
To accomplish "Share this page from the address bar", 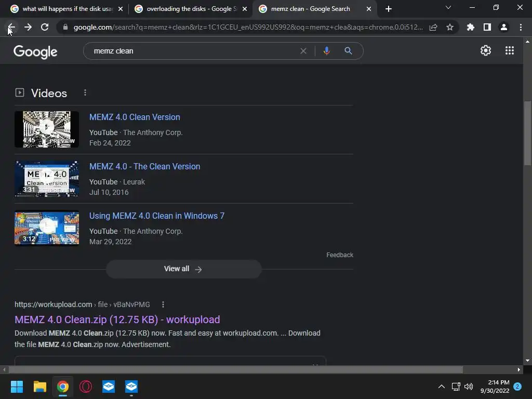I will 433,27.
